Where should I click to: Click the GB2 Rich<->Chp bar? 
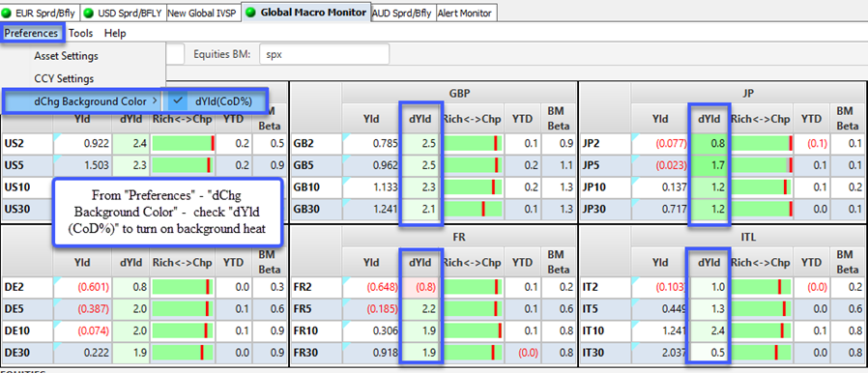pyautogui.click(x=473, y=144)
